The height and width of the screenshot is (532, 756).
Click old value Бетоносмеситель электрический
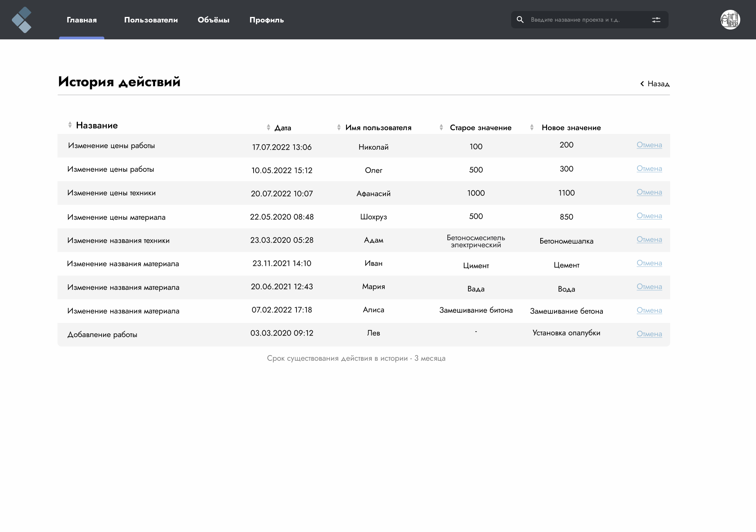tap(476, 241)
